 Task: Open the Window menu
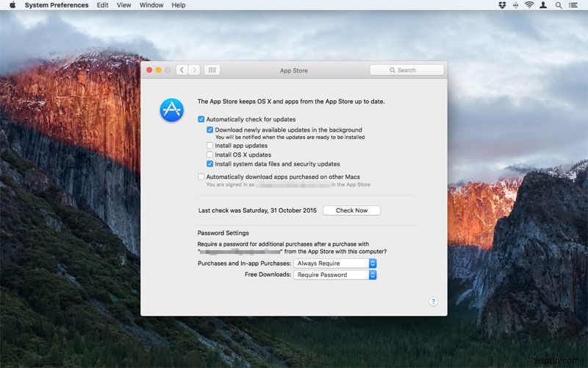point(151,5)
